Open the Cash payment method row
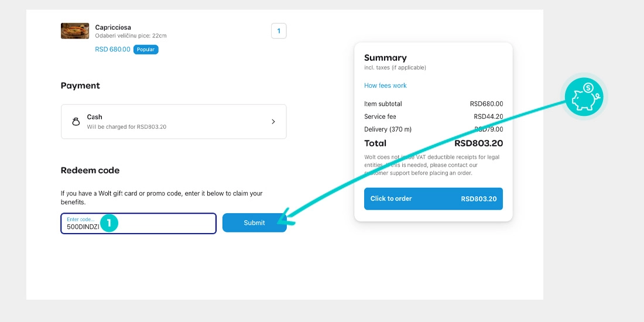This screenshot has height=322, width=644. [x=174, y=122]
